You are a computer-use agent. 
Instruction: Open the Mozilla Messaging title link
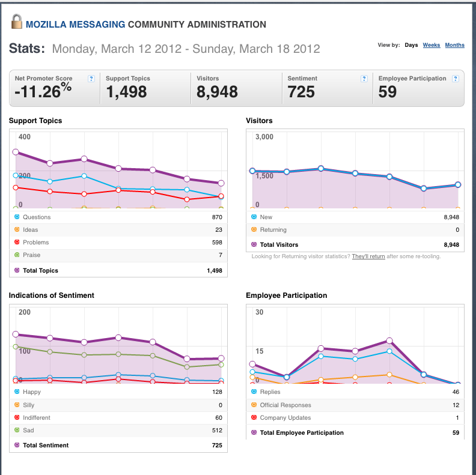(x=75, y=24)
